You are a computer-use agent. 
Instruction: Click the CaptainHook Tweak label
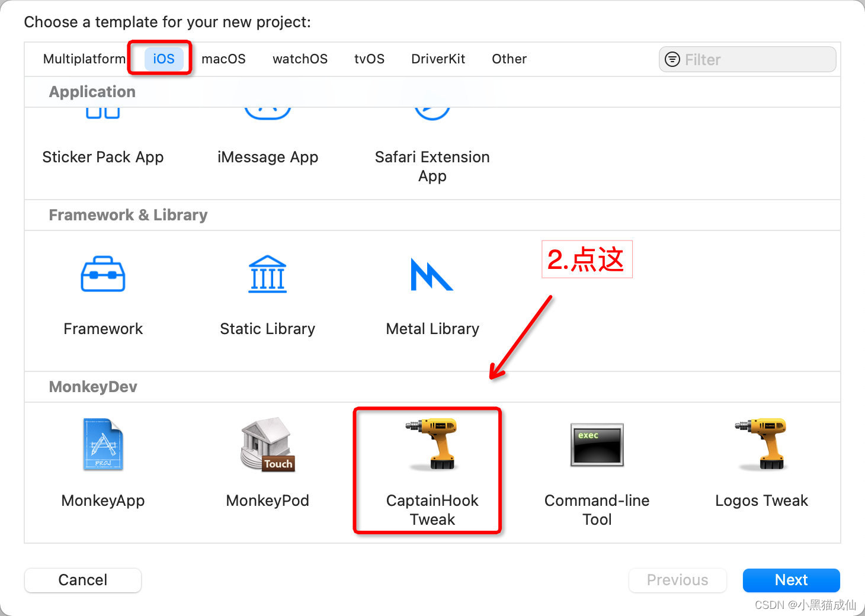click(432, 510)
